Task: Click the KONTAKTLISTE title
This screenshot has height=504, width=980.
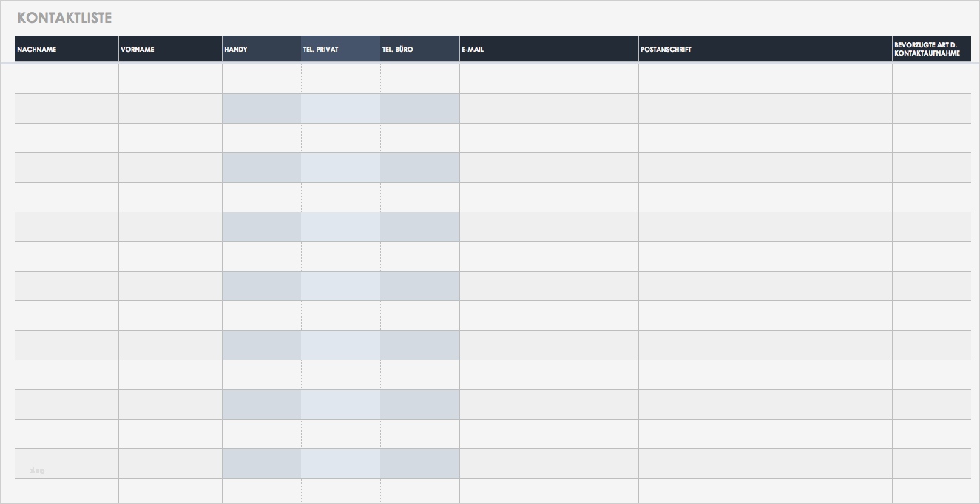Action: pos(64,18)
